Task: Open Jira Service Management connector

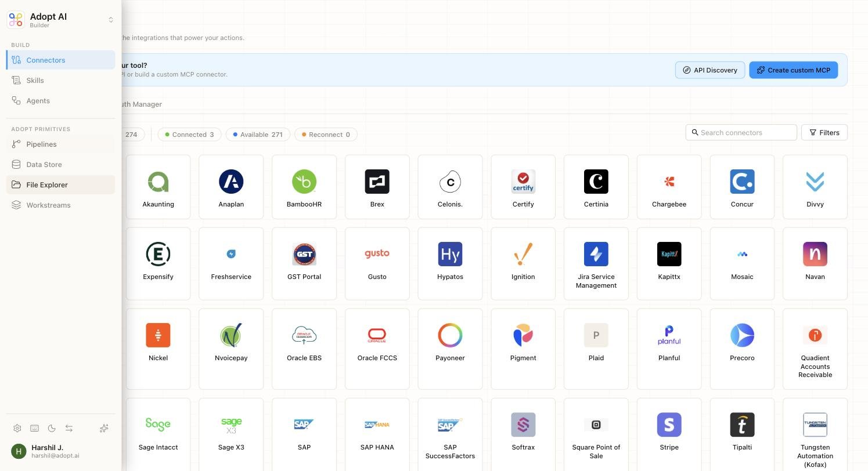Action: pyautogui.click(x=596, y=263)
